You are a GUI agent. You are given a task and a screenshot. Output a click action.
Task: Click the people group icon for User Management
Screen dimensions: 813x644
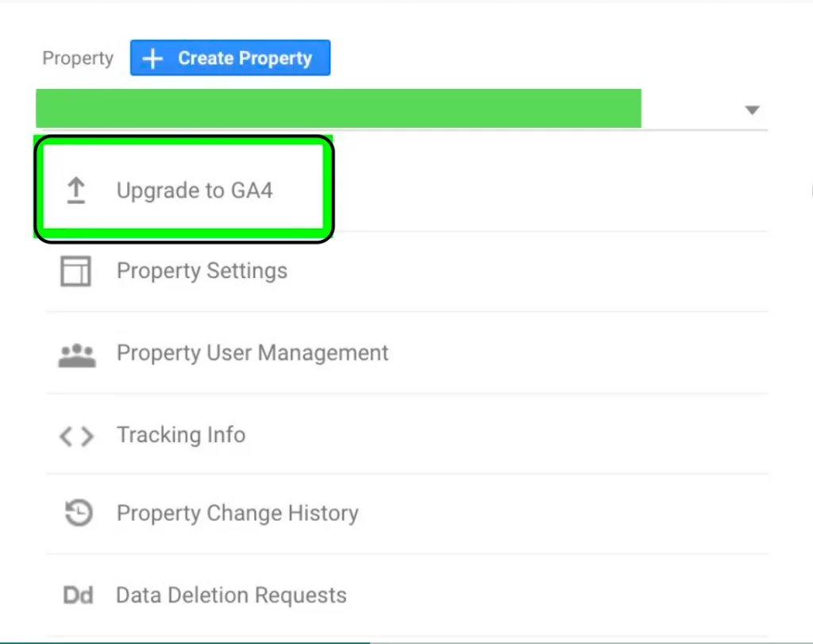77,355
